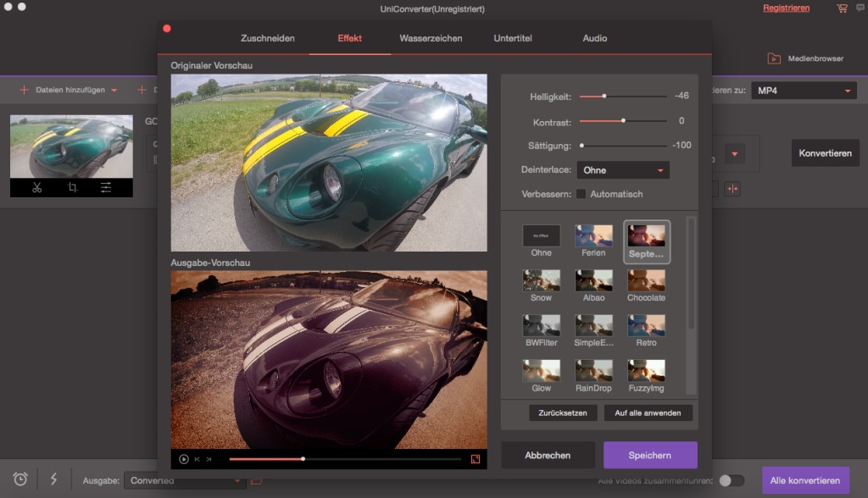Expand output preview to fullscreen
868x498 pixels.
point(476,459)
